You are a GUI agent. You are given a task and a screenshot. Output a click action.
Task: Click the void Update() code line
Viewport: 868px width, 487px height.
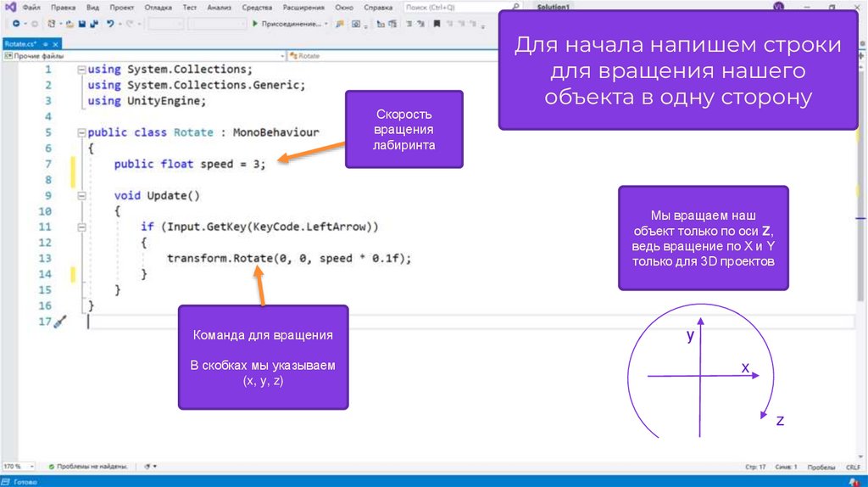157,196
